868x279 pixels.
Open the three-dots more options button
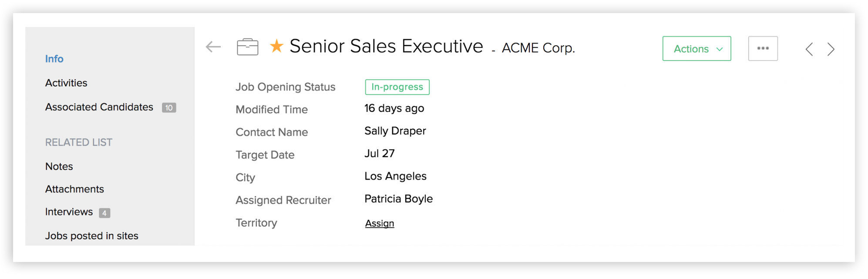tap(763, 48)
